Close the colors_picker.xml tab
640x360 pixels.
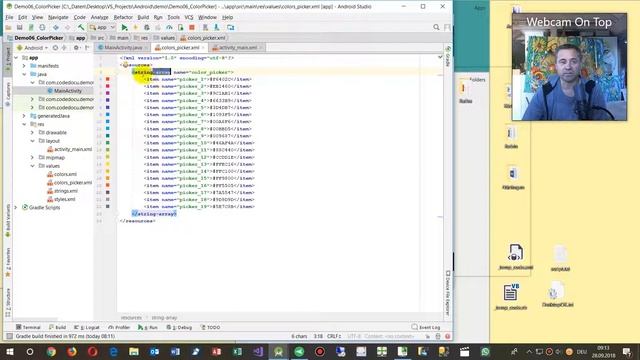[203, 48]
